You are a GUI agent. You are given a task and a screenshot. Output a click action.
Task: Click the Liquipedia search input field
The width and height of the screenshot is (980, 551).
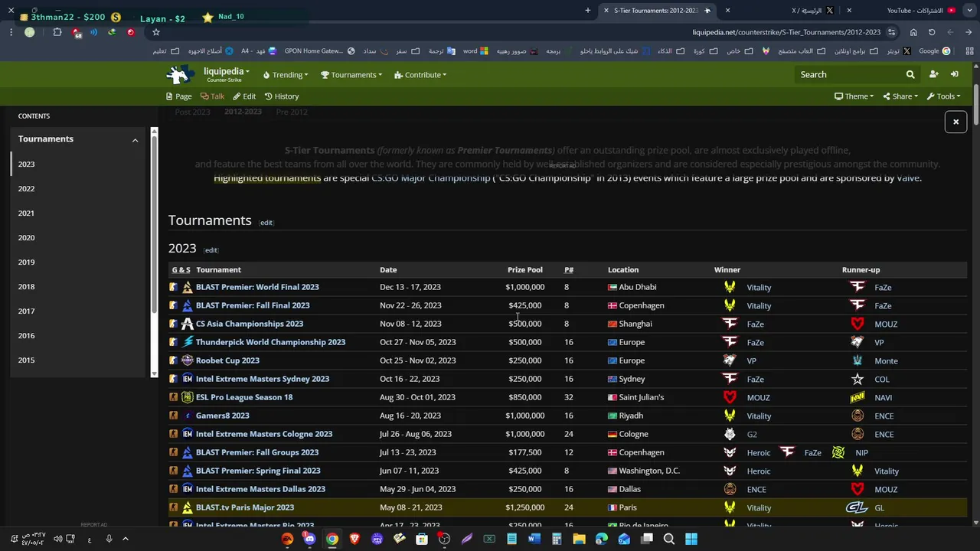pos(848,75)
